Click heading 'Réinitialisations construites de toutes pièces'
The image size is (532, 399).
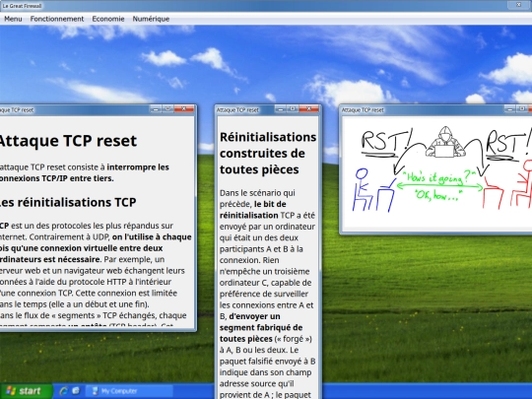click(x=268, y=154)
